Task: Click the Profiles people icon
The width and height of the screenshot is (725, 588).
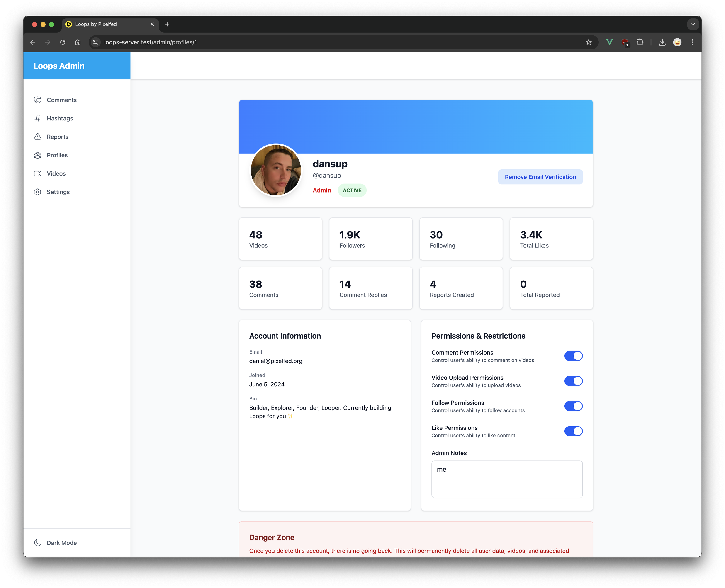Action: pos(38,155)
